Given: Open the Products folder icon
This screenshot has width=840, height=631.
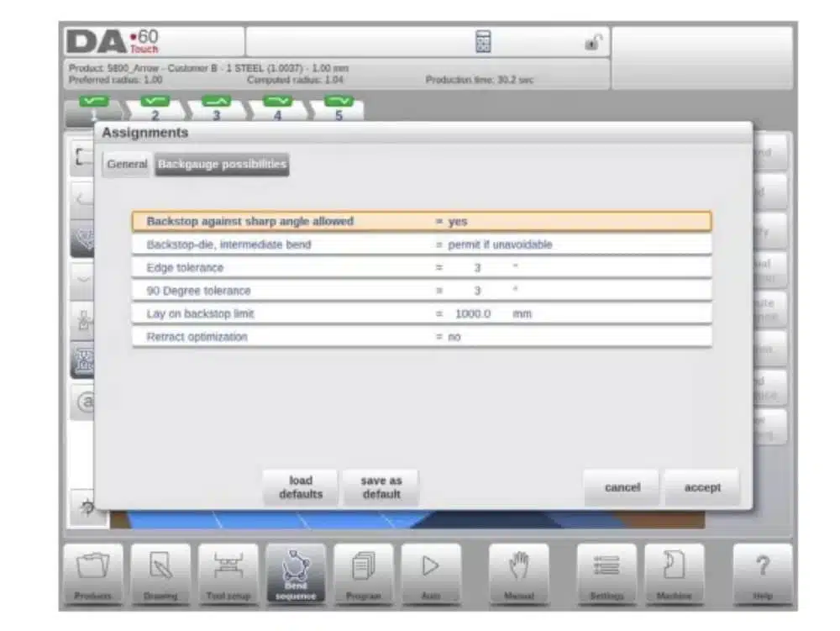Looking at the screenshot, I should (x=93, y=575).
